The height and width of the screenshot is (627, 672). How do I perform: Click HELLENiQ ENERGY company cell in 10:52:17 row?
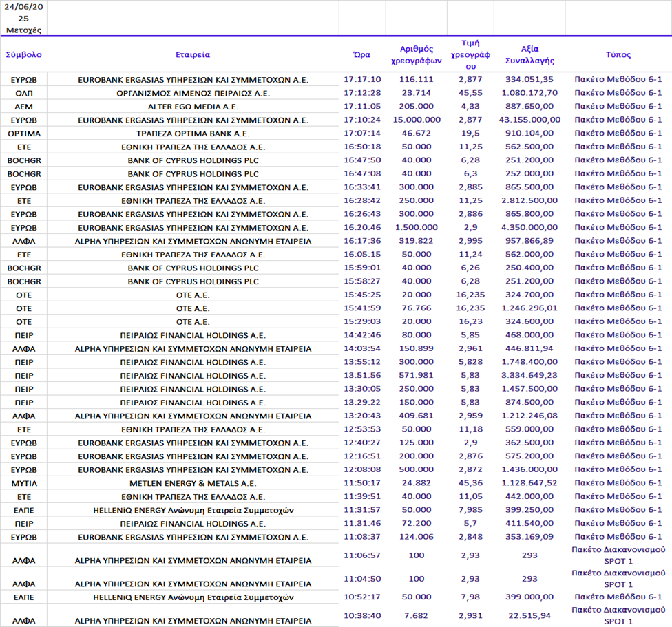click(x=193, y=597)
